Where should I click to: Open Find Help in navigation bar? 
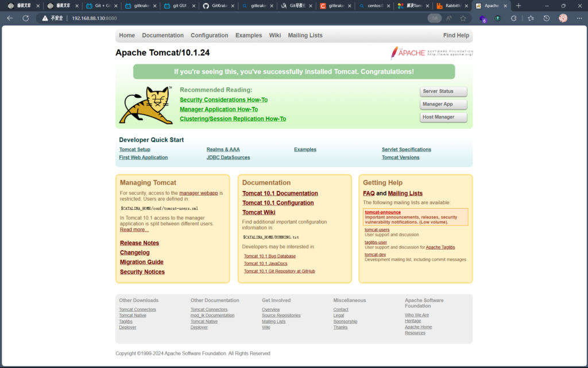[x=456, y=35]
